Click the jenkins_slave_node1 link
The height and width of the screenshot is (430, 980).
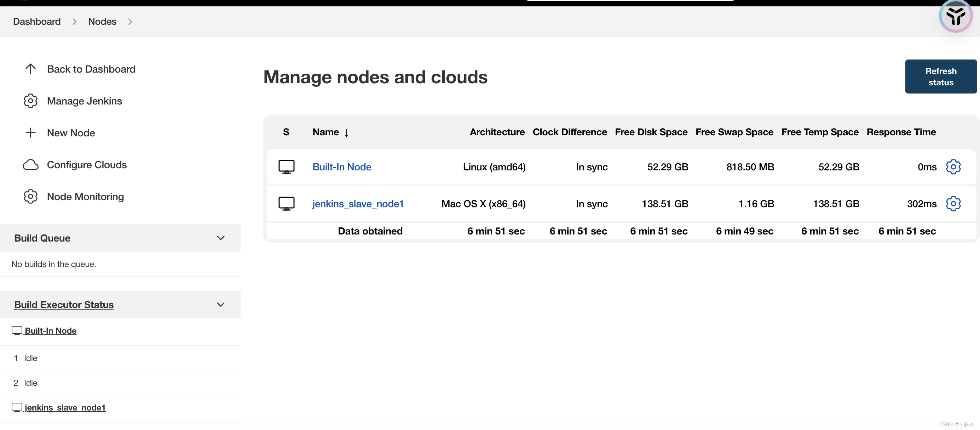click(358, 204)
